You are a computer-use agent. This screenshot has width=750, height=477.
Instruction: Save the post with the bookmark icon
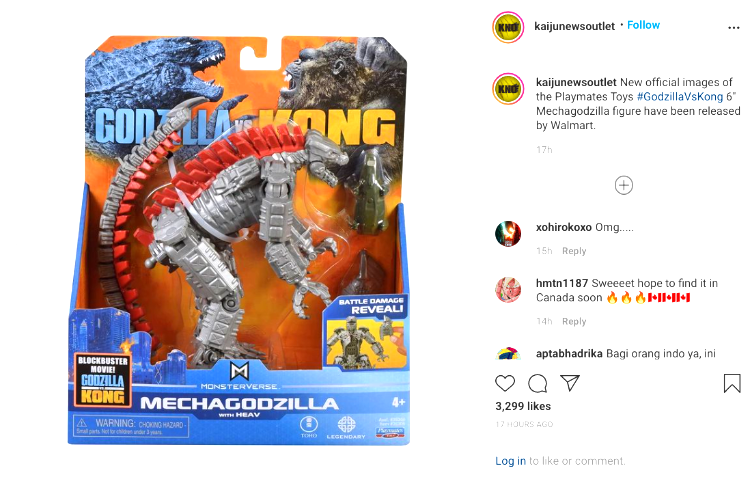(732, 383)
